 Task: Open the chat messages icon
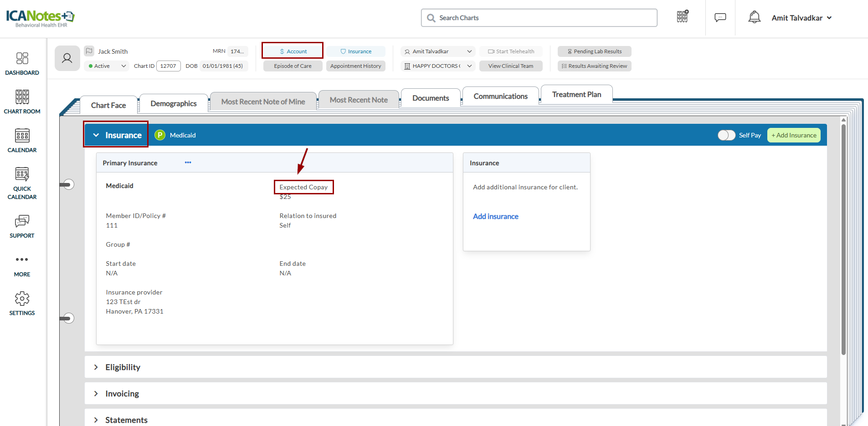[x=720, y=17]
